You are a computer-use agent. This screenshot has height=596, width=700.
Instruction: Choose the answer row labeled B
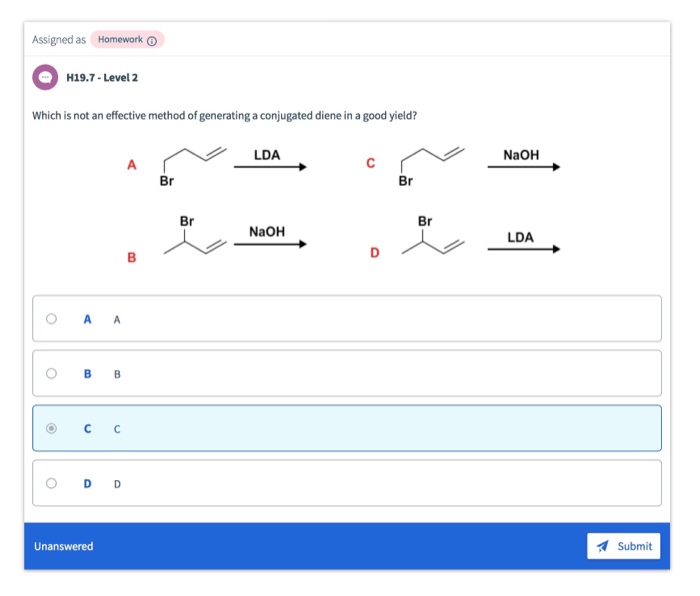click(x=347, y=373)
